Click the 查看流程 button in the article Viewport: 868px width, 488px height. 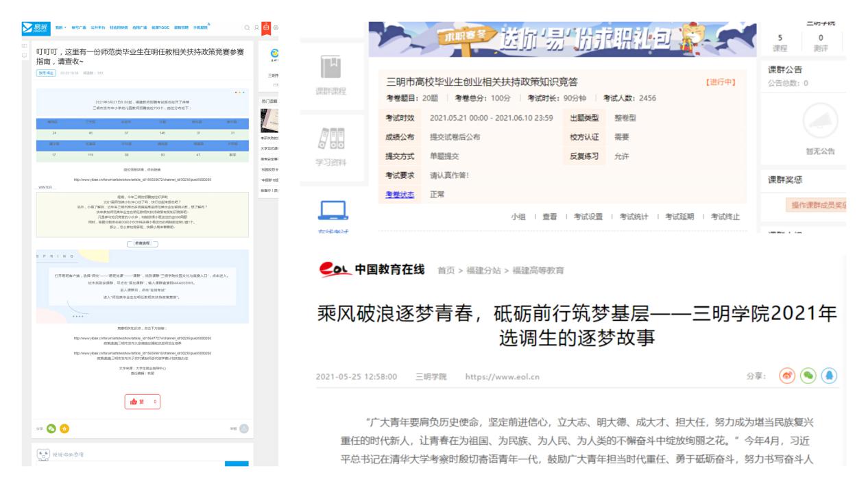[x=143, y=243]
